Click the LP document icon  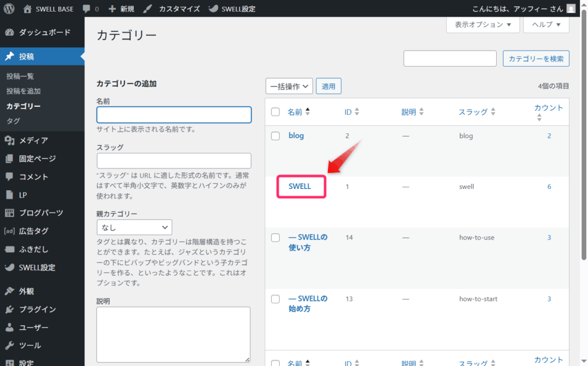[9, 195]
